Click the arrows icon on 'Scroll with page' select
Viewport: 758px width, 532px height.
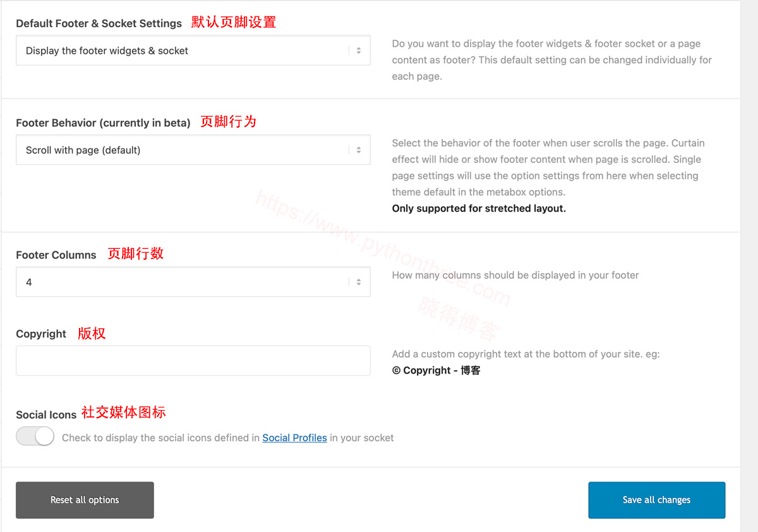point(358,150)
